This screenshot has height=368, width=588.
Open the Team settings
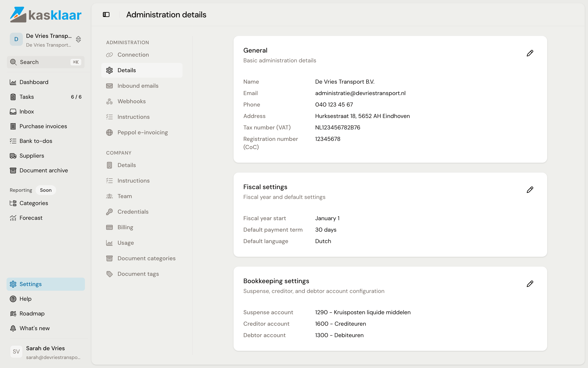pyautogui.click(x=142, y=196)
